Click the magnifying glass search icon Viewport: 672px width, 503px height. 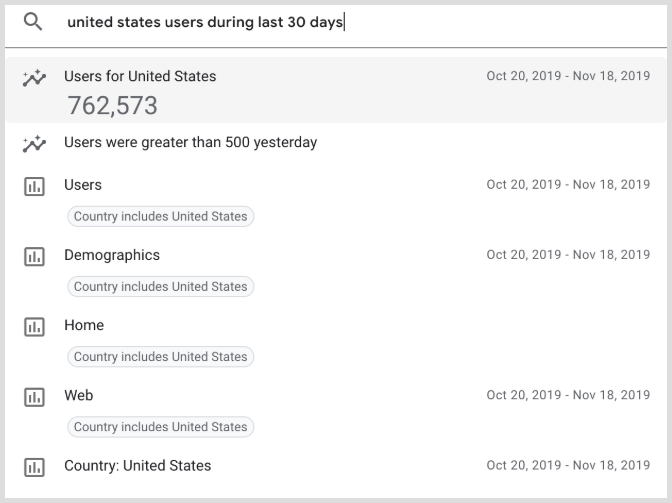tap(34, 22)
